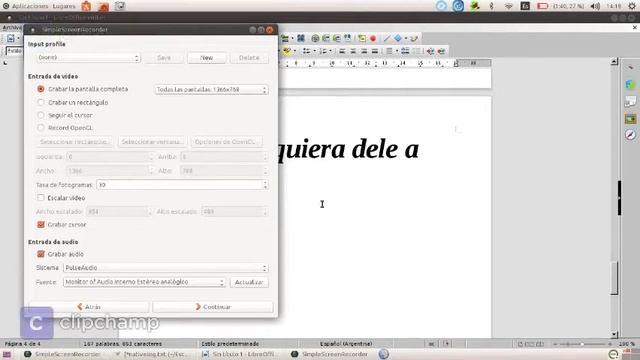Screen dimensions: 640x360
Task: Click the 'Actualizar' audio source button
Action: click(x=249, y=282)
